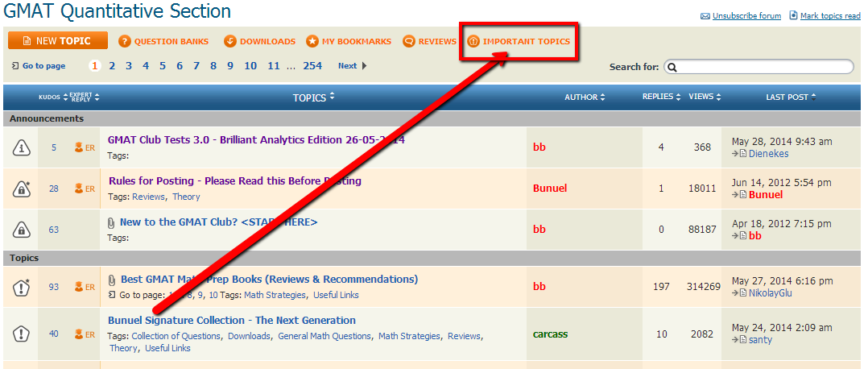The image size is (868, 369).
Task: Sort topics by Kudos column arrows
Action: pos(64,97)
